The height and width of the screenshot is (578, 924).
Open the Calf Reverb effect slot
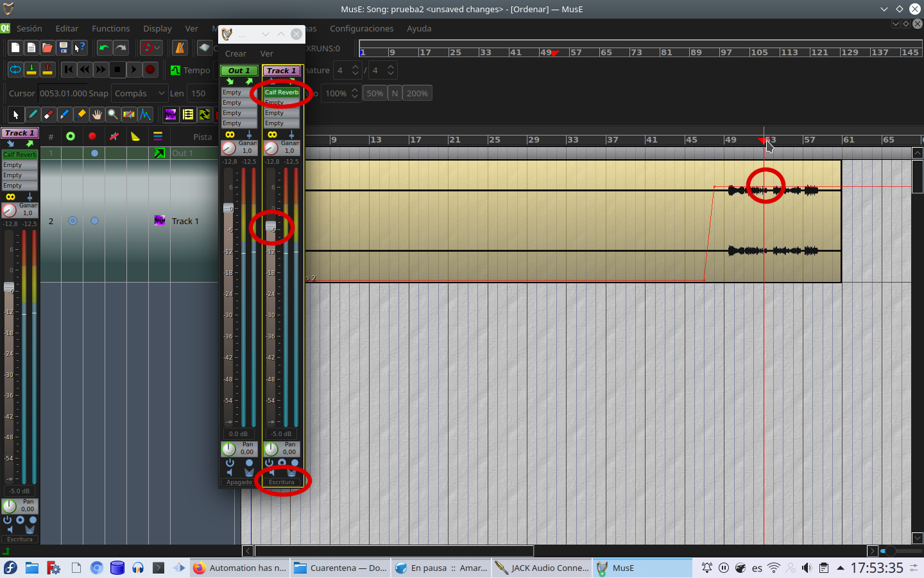pyautogui.click(x=280, y=92)
